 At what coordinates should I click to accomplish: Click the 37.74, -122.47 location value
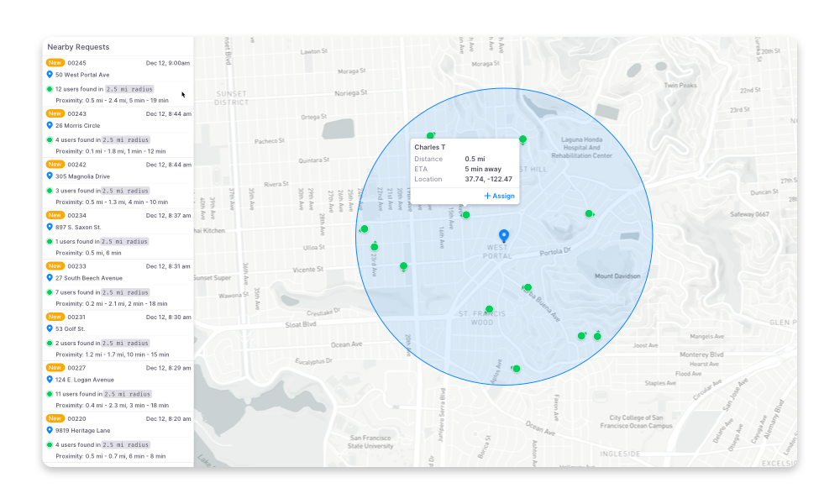tap(489, 180)
